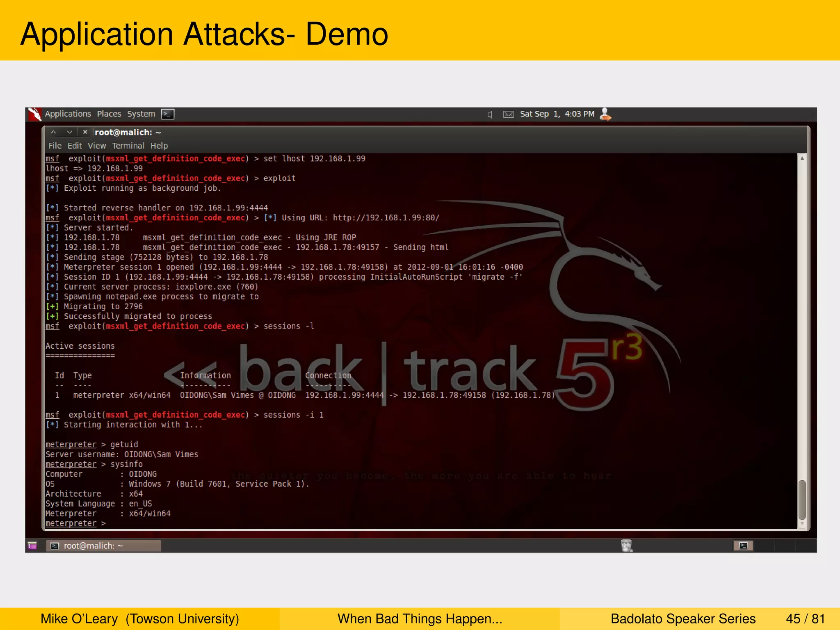The width and height of the screenshot is (840, 630).
Task: Click the 'meterpreter x64/win64' session type cell
Action: click(122, 395)
